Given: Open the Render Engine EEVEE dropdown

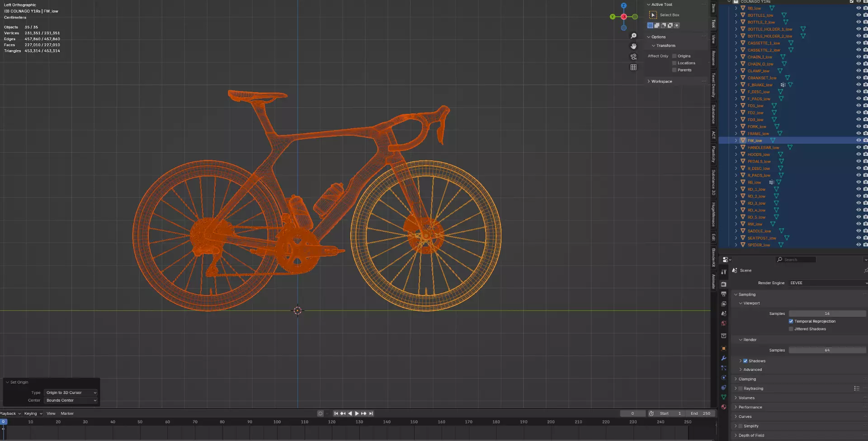Looking at the screenshot, I should click(828, 283).
